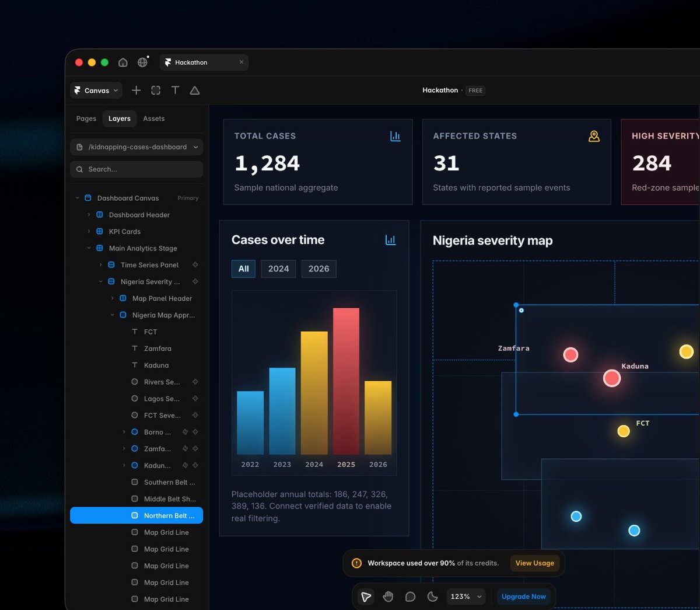
Task: Open the 123% zoom dropdown
Action: click(467, 597)
